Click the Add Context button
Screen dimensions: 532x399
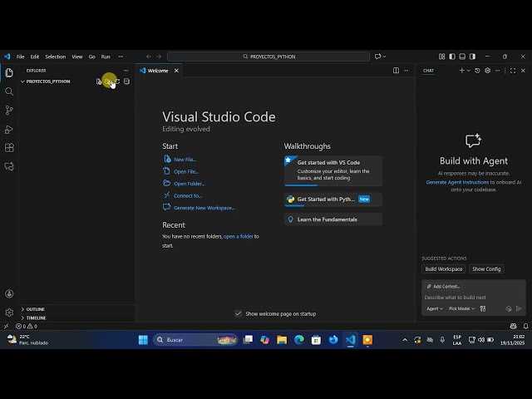coord(443,286)
